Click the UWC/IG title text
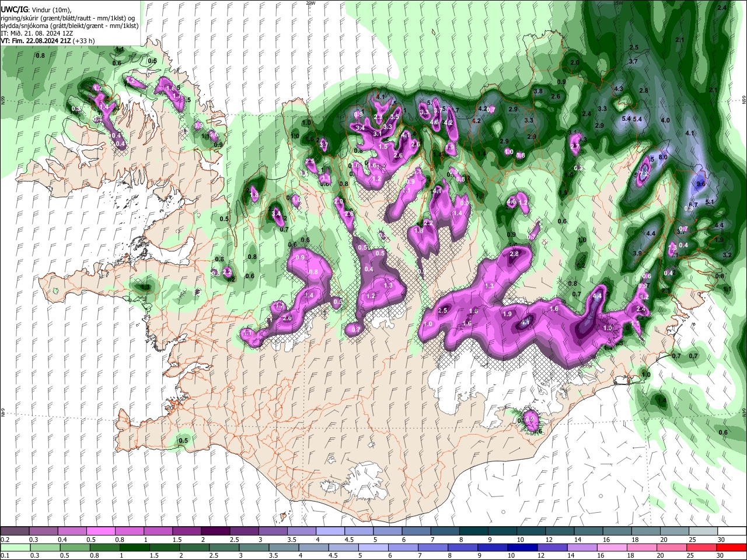This screenshot has width=747, height=560. tap(13, 9)
